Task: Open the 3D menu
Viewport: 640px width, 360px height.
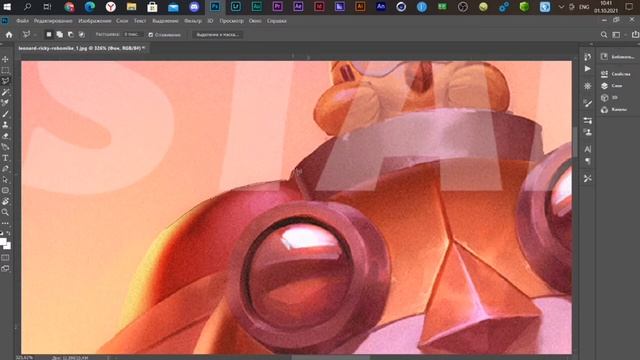Action: click(210, 21)
